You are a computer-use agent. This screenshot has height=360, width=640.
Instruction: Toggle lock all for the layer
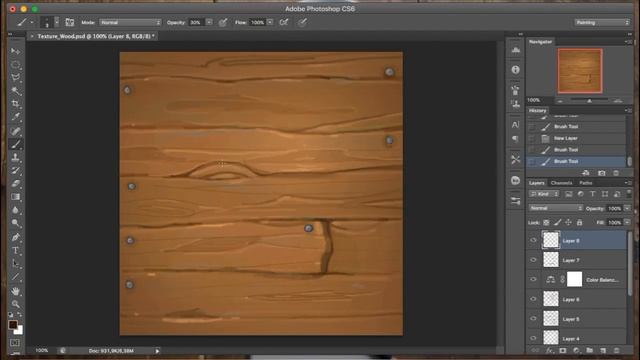pos(579,222)
